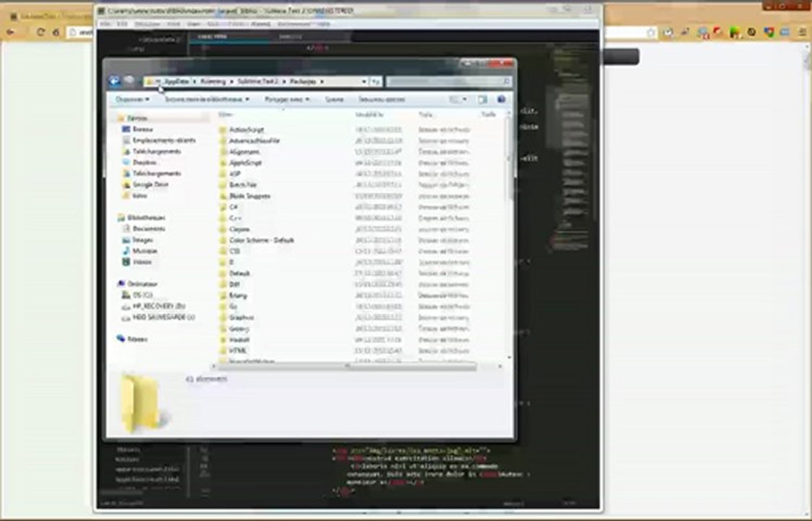Expand the arrow after Packages in the breadcrumb
Image resolution: width=812 pixels, height=521 pixels.
[x=322, y=81]
